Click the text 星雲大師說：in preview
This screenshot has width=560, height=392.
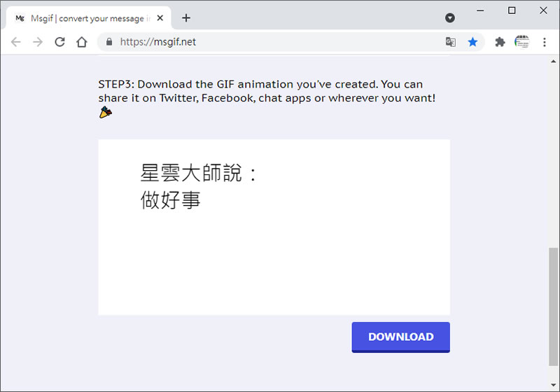[x=199, y=173]
